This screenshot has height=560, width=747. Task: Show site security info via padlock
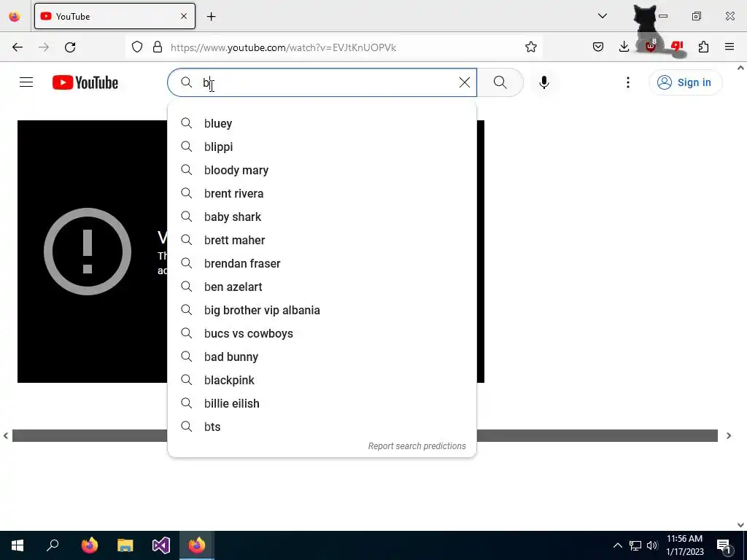click(158, 47)
